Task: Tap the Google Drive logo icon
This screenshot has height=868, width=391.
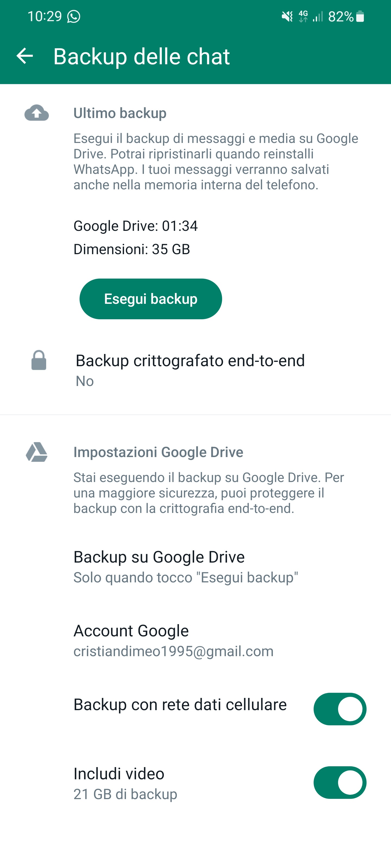Action: pyautogui.click(x=37, y=452)
